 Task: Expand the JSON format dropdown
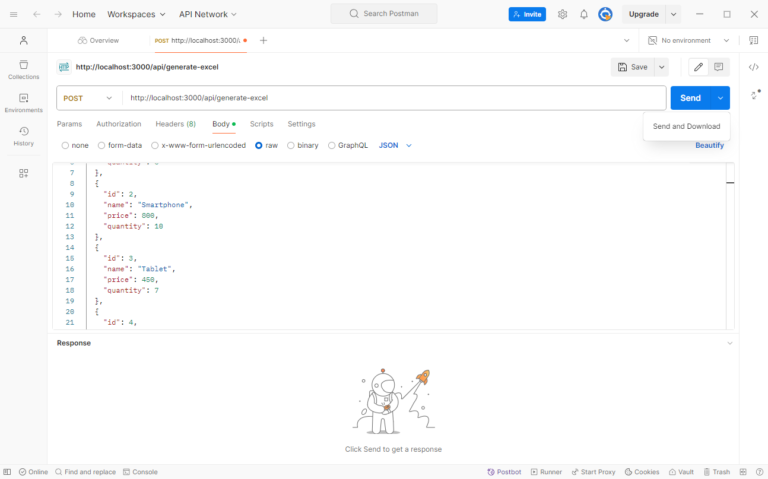(395, 145)
